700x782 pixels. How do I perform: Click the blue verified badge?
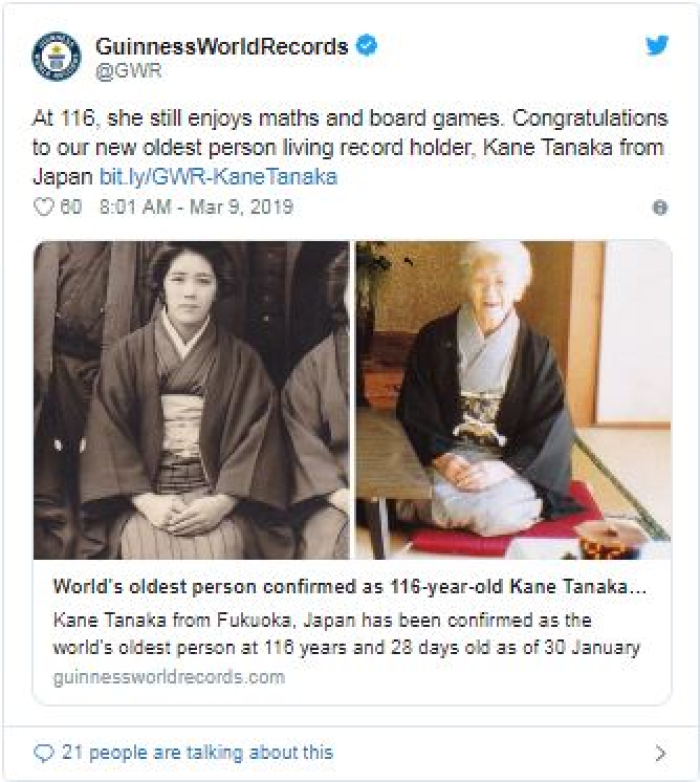pos(366,46)
